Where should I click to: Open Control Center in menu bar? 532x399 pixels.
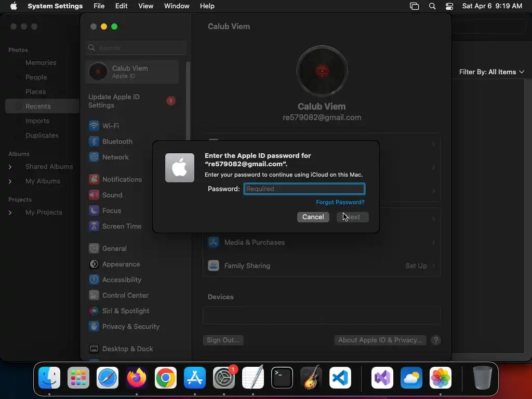coord(449,6)
